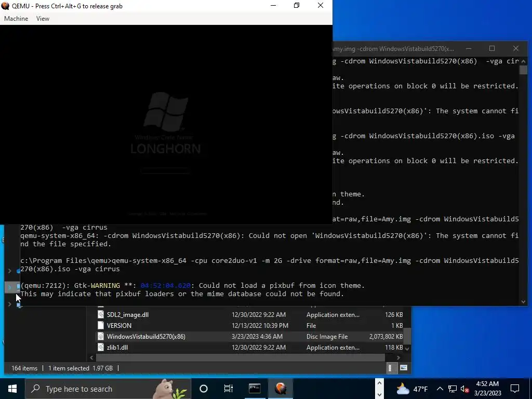Open the Windows Start menu

click(12, 389)
